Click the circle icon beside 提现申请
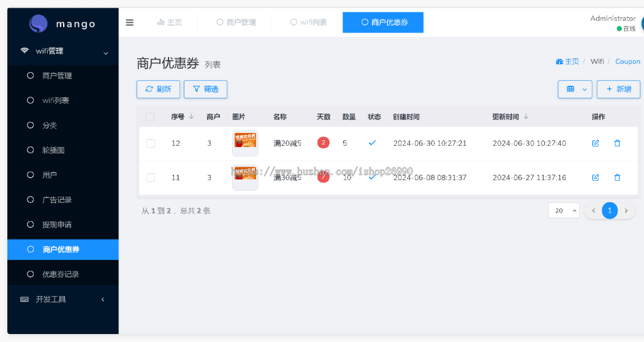The width and height of the screenshot is (644, 342). pyautogui.click(x=30, y=224)
